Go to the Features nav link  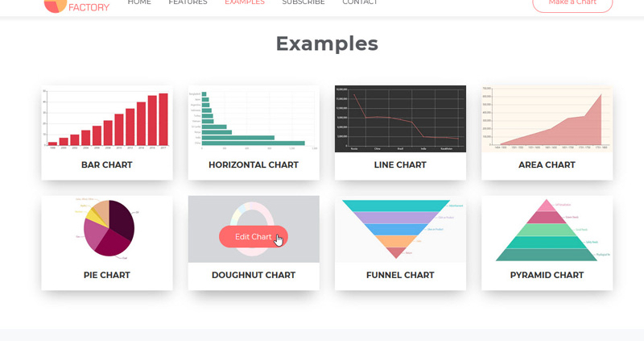188,2
